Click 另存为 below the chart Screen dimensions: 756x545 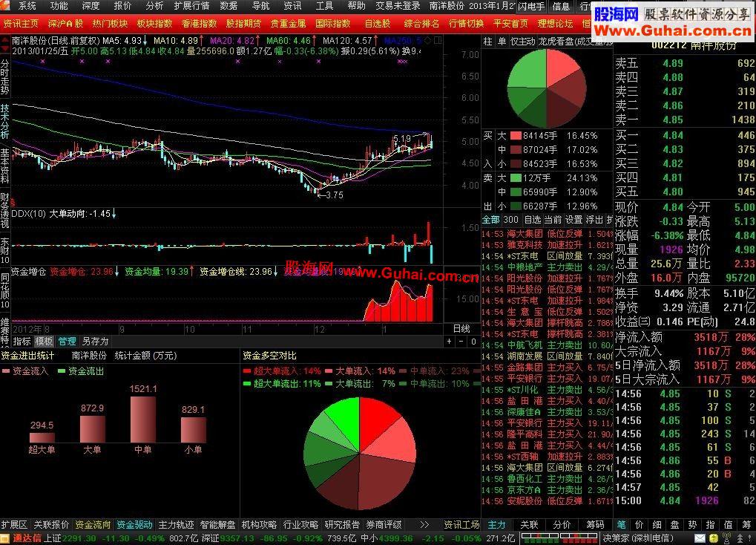point(95,342)
